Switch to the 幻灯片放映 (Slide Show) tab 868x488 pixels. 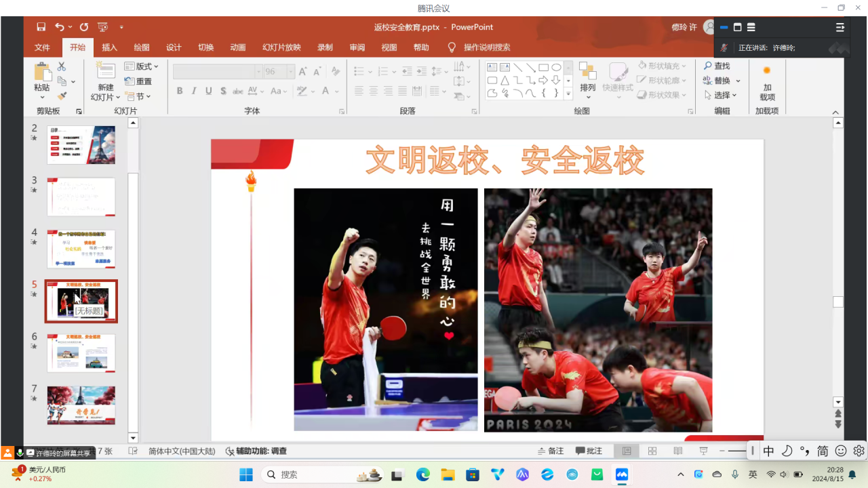pyautogui.click(x=281, y=47)
